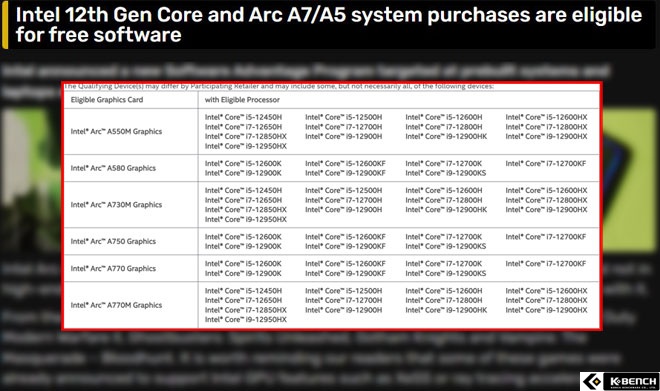
Task: Click the yellow accent bar beside headline
Action: point(5,25)
